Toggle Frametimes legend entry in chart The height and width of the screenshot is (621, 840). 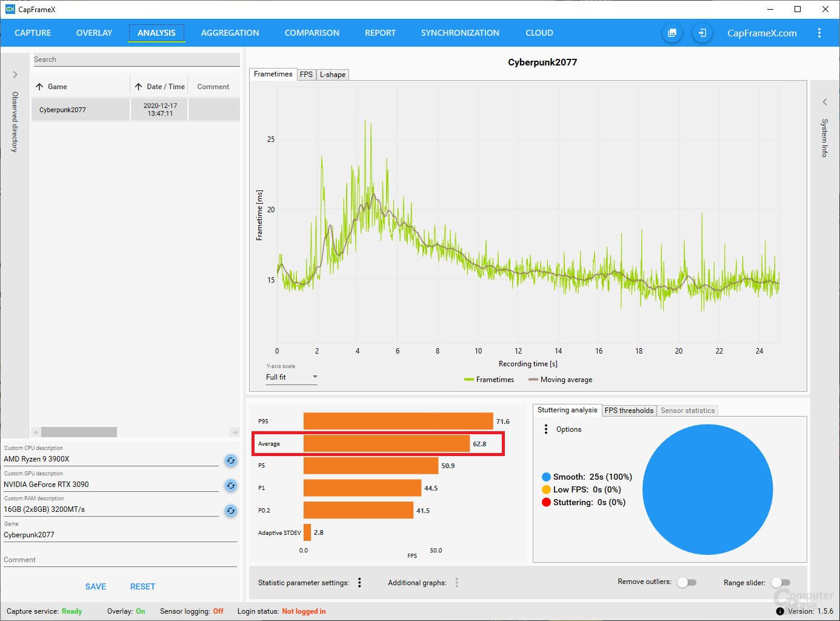pos(489,380)
